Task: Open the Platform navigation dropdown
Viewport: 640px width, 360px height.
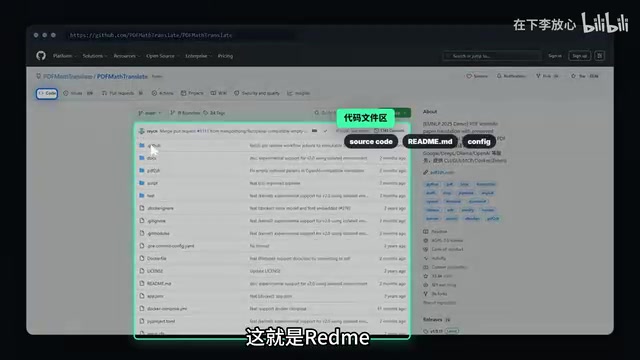Action: (x=64, y=56)
